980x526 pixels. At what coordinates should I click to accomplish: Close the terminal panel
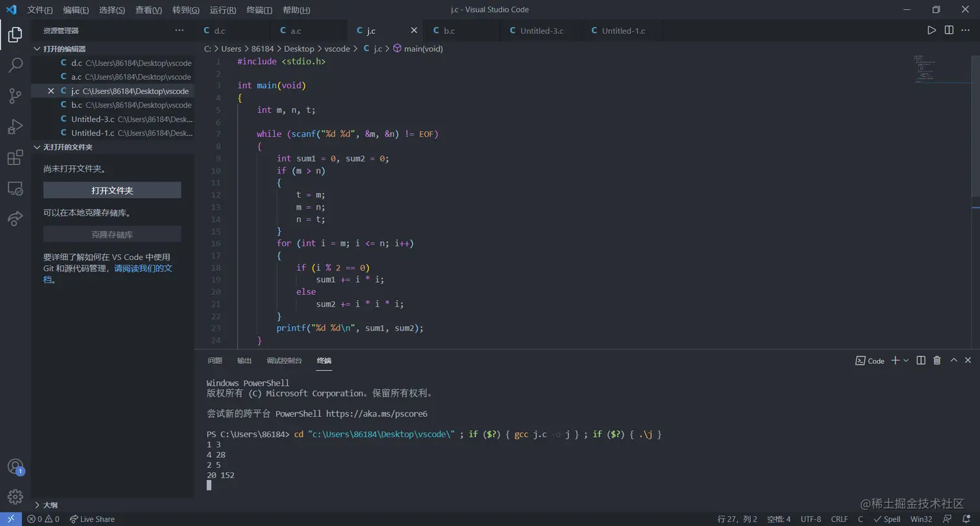(968, 361)
